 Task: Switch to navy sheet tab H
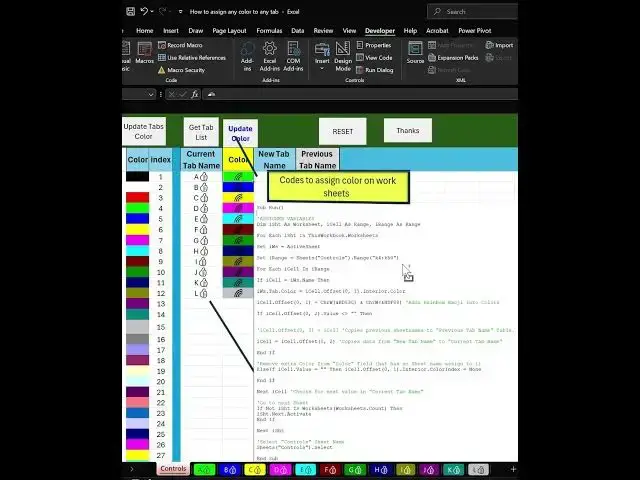381,470
